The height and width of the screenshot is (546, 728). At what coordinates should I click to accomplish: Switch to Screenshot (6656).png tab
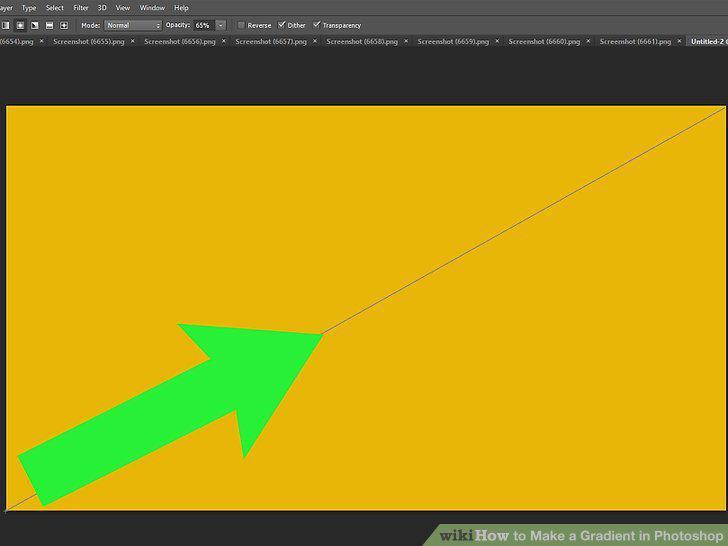tap(180, 41)
